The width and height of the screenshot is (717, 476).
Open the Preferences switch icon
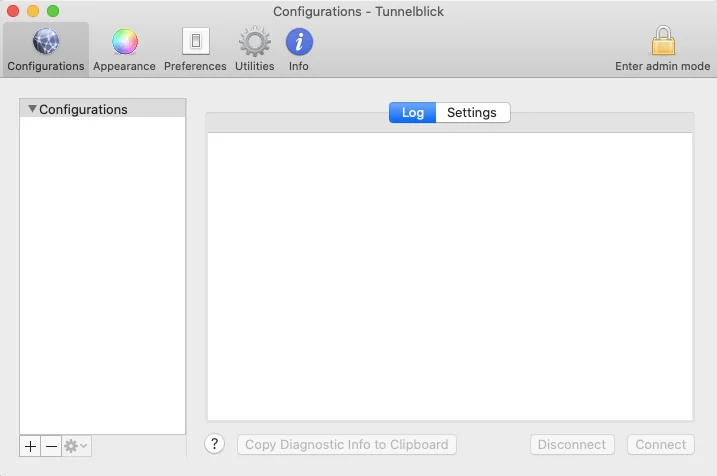tap(196, 41)
